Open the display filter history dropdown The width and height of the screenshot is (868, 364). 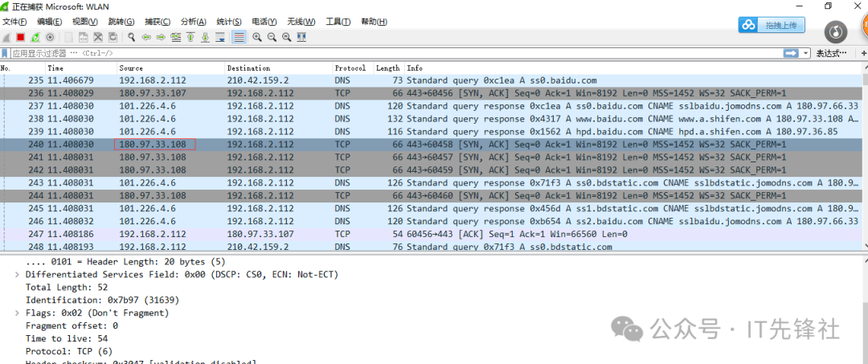coord(806,53)
